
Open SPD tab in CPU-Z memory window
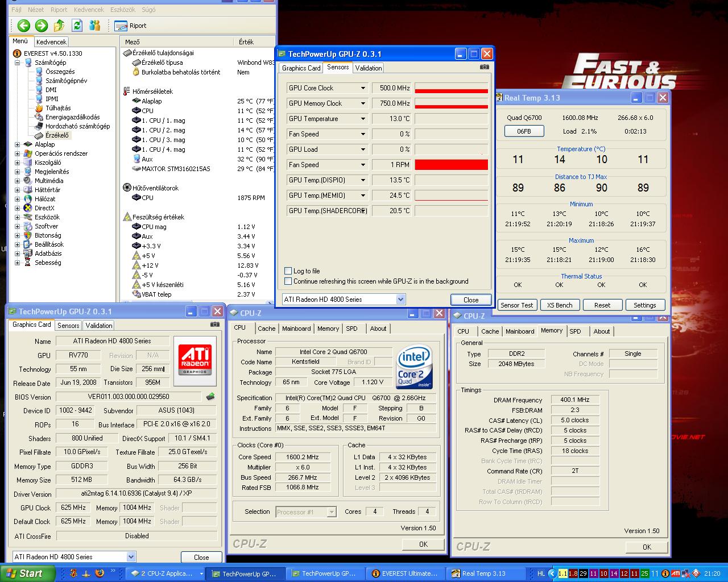coord(576,331)
